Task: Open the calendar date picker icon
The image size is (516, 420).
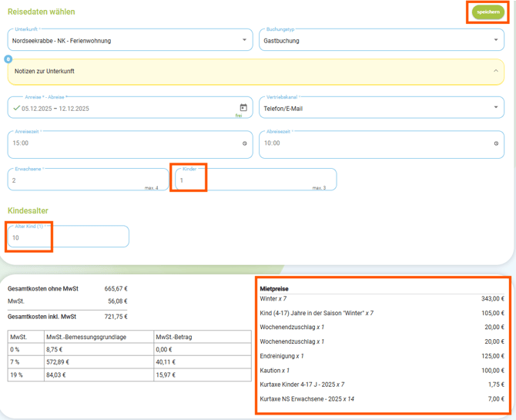Action: point(243,108)
